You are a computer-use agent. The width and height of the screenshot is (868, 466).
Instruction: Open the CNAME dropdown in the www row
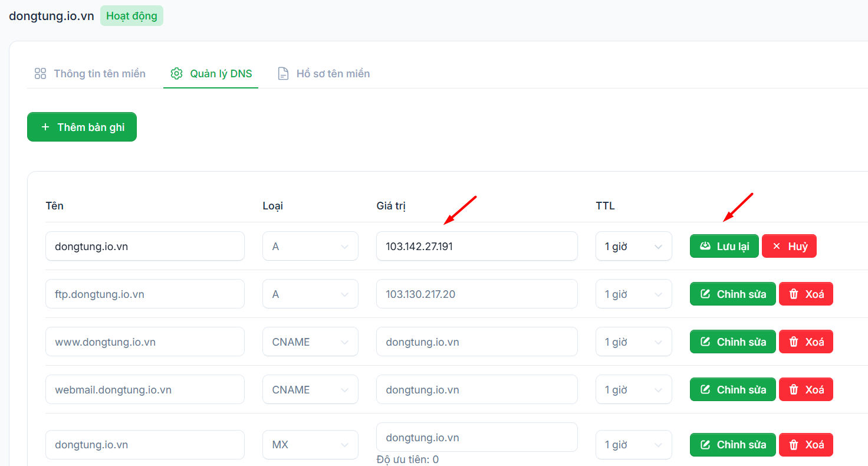tap(310, 342)
